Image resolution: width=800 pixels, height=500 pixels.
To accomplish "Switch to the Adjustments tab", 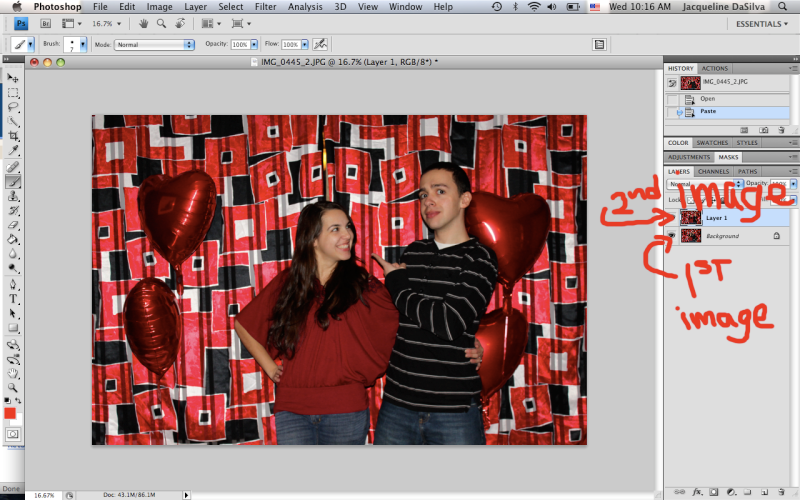I will [x=689, y=157].
